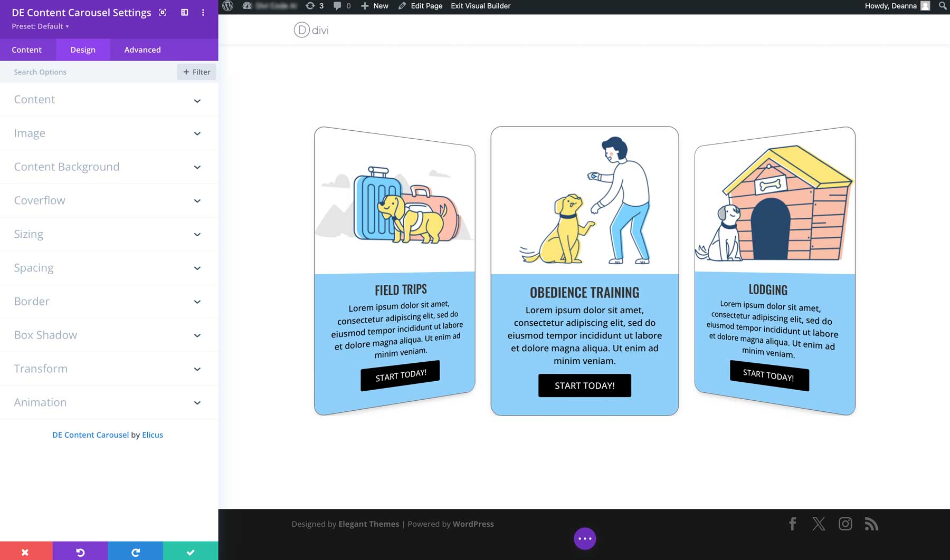Open the WordPress logo menu
Screen dimensions: 950x560
(227, 6)
